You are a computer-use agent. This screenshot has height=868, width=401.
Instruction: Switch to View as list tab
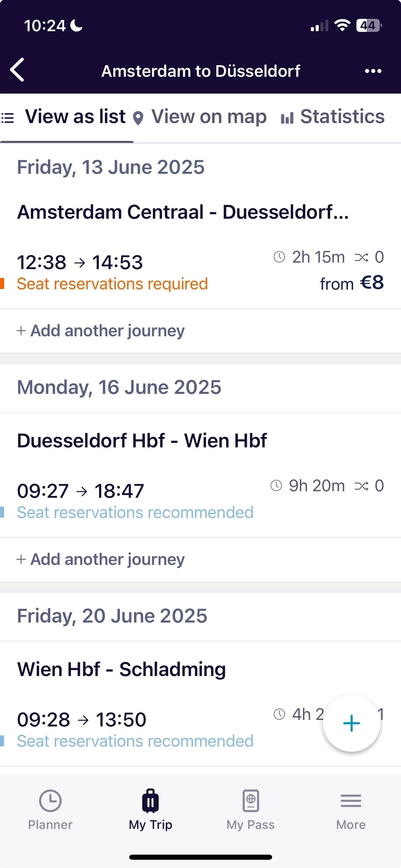pos(75,117)
